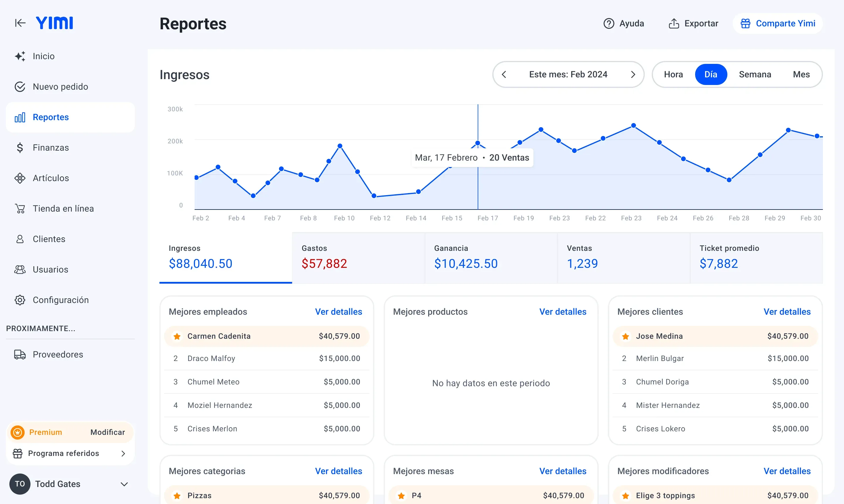This screenshot has height=504, width=844.
Task: Click the Feb 17 data point on chart
Action: point(477,143)
